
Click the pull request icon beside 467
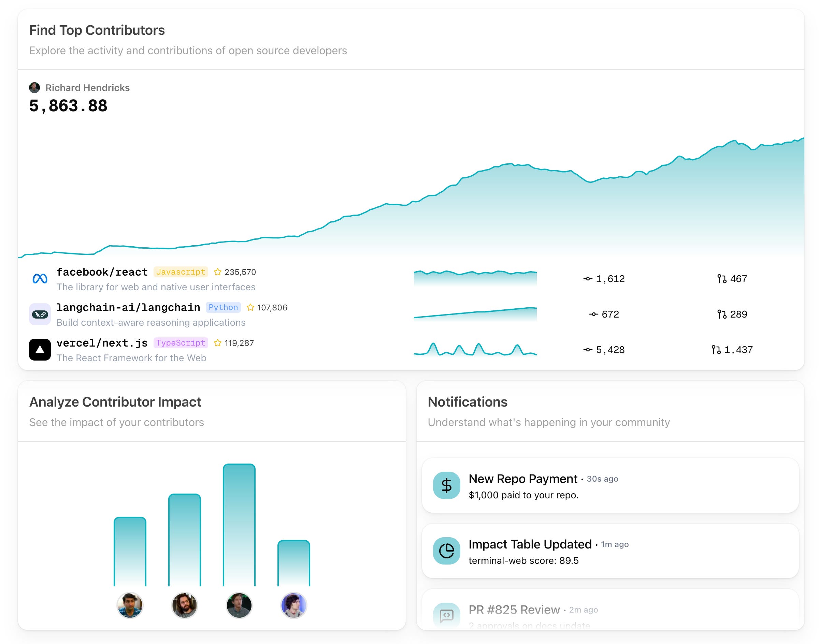721,279
